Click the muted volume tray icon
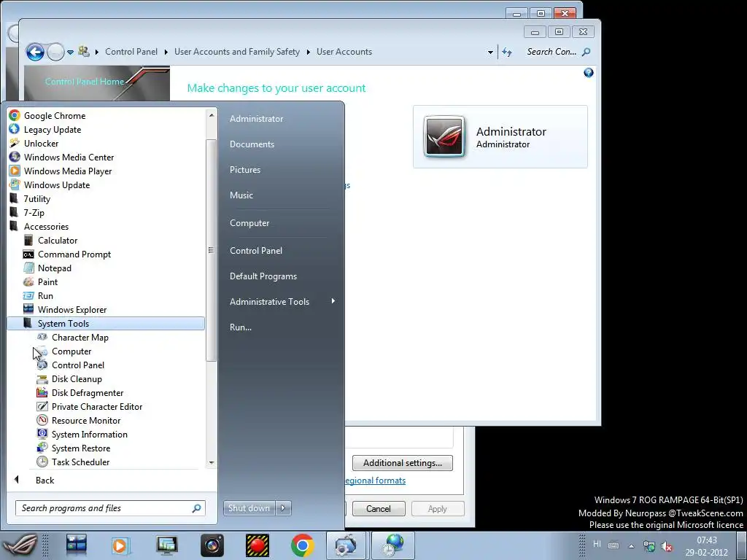Viewport: 747px width, 560px height. pyautogui.click(x=667, y=546)
